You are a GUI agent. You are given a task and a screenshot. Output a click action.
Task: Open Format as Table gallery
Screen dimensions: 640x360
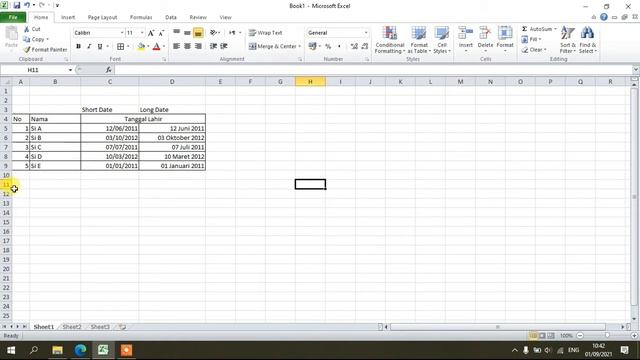point(419,40)
